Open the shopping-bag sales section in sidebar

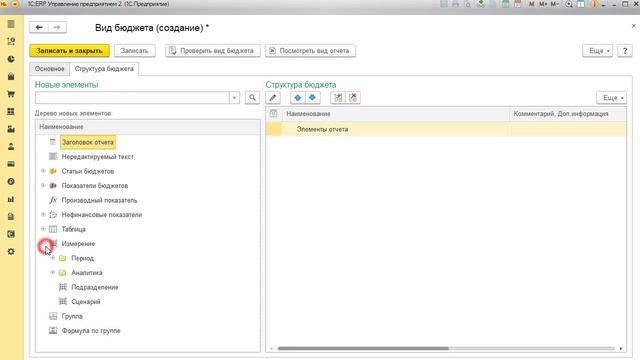pos(11,76)
